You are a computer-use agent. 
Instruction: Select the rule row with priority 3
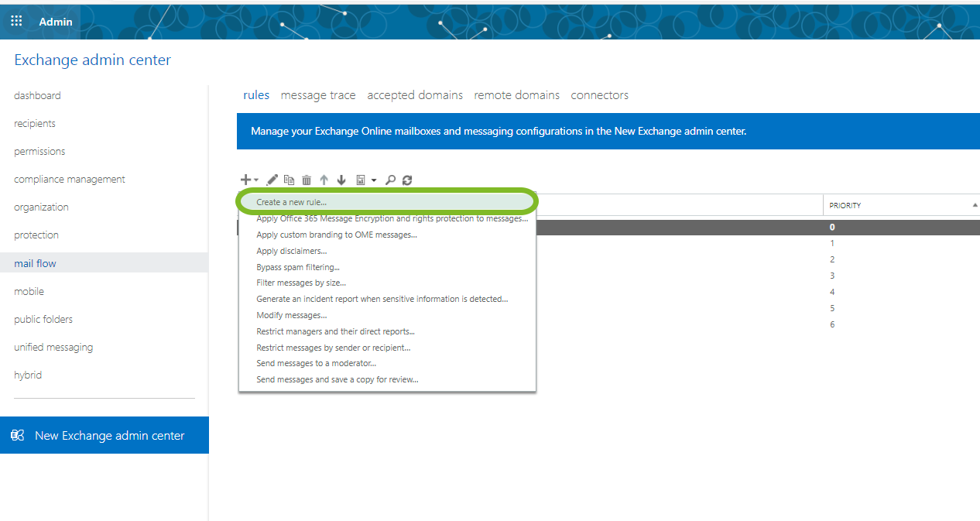832,276
